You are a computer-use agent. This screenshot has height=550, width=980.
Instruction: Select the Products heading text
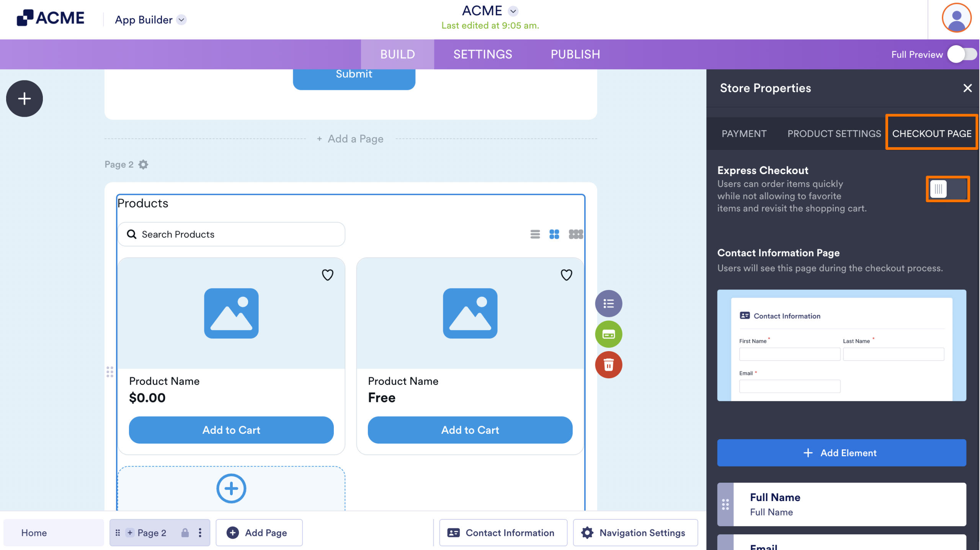(x=143, y=203)
